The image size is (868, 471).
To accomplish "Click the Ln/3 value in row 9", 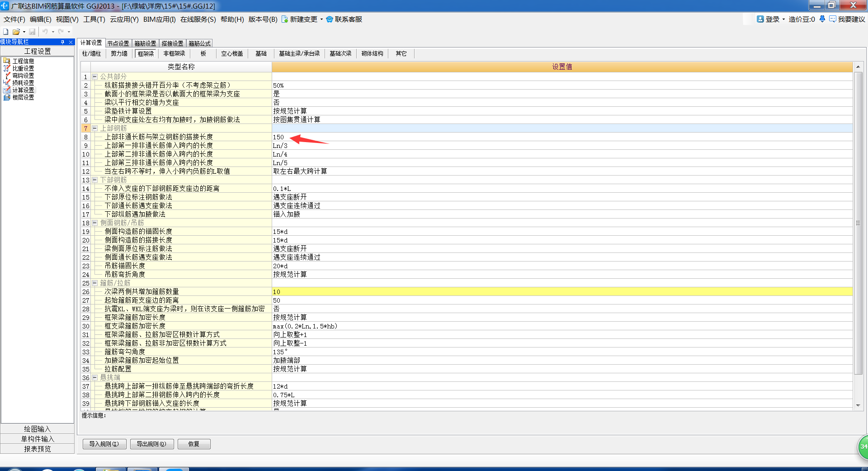I will (x=562, y=146).
